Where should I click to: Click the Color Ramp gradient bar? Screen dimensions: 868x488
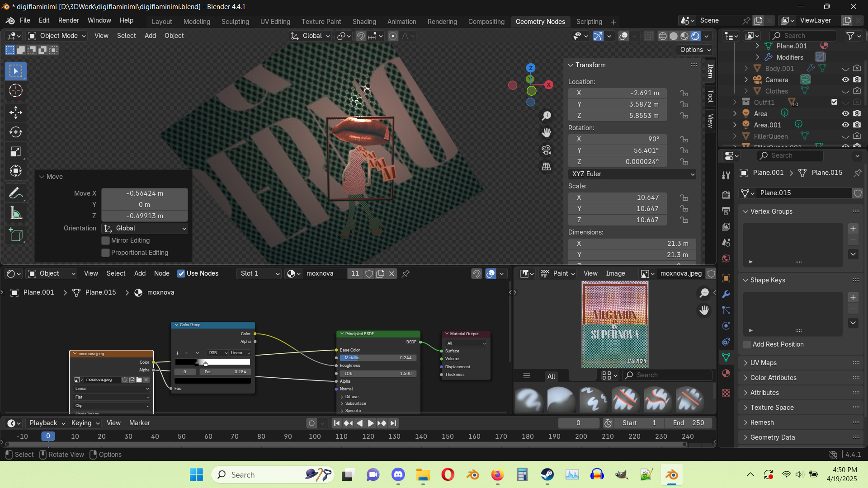212,361
